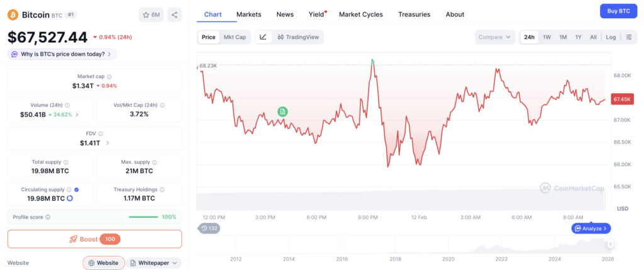Screen dimensions: 644x270
Task: Open the Yield tab
Action: point(317,14)
